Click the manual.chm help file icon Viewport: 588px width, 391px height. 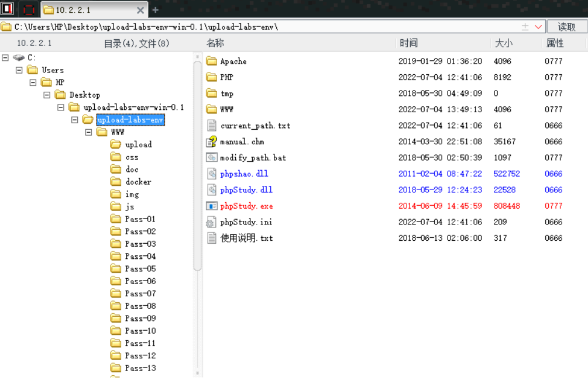tap(212, 141)
